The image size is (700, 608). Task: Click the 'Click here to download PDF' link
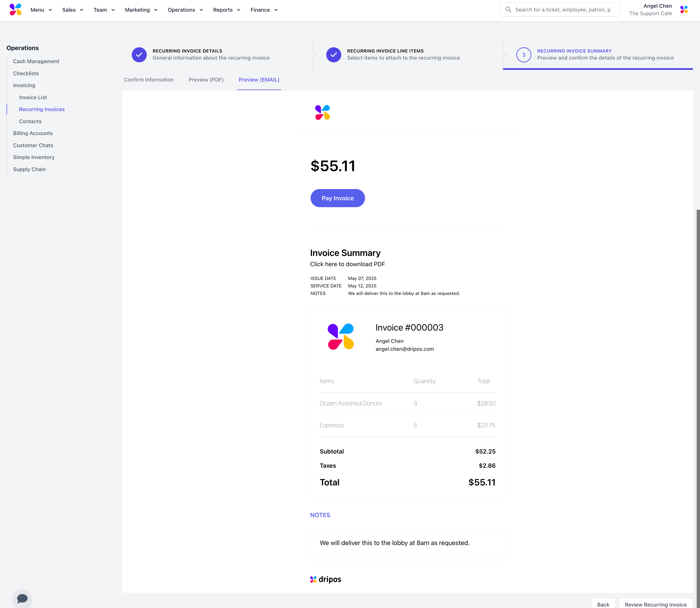pyautogui.click(x=347, y=264)
